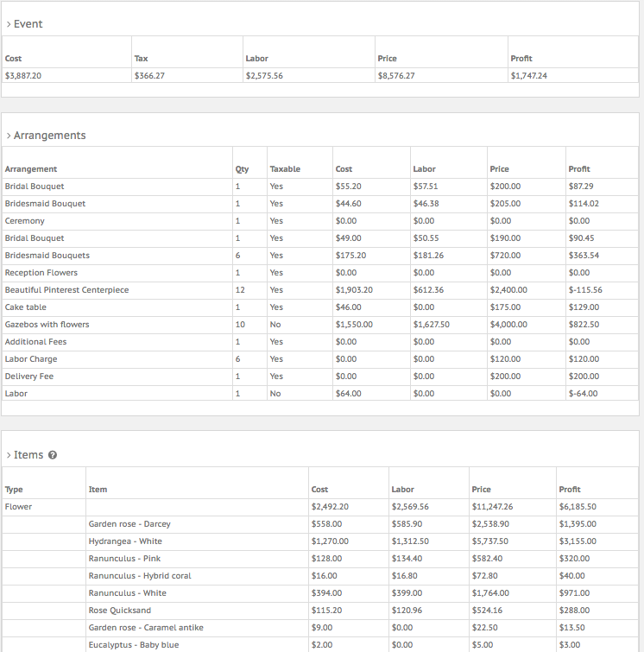This screenshot has height=652, width=644.
Task: Click the Cake table arrangement name
Action: click(x=26, y=307)
